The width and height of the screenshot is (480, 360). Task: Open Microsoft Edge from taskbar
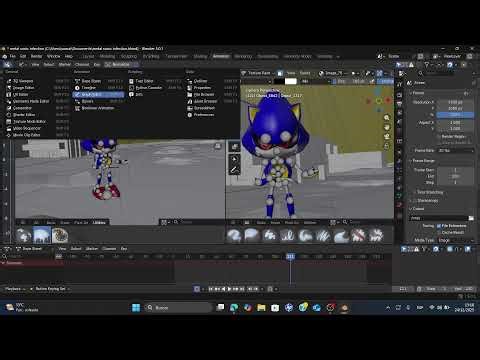[x=234, y=308]
